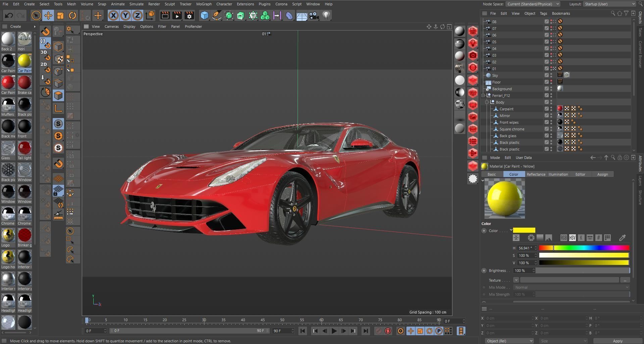Image resolution: width=644 pixels, height=344 pixels.
Task: Switch color mode to RGB
Action: (563, 238)
